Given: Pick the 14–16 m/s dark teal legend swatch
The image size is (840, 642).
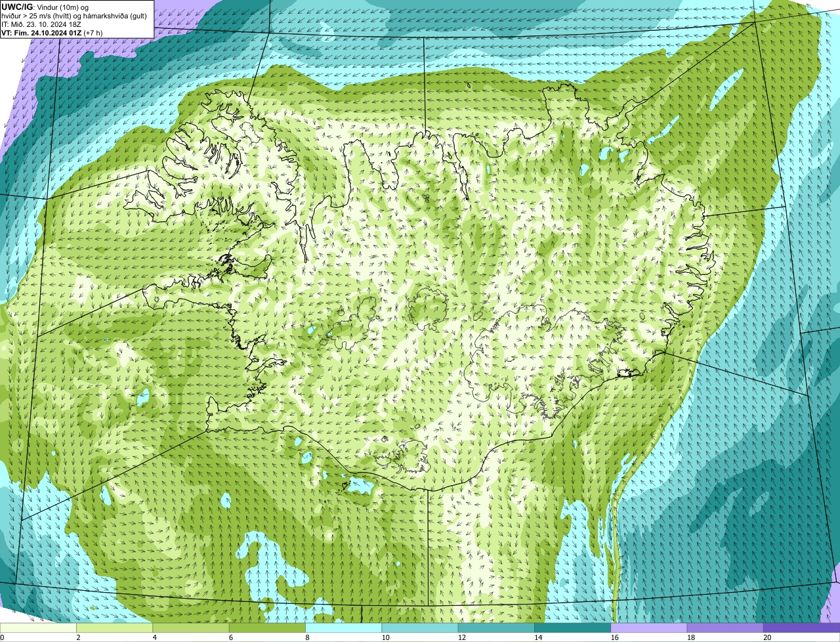Looking at the screenshot, I should click(572, 628).
